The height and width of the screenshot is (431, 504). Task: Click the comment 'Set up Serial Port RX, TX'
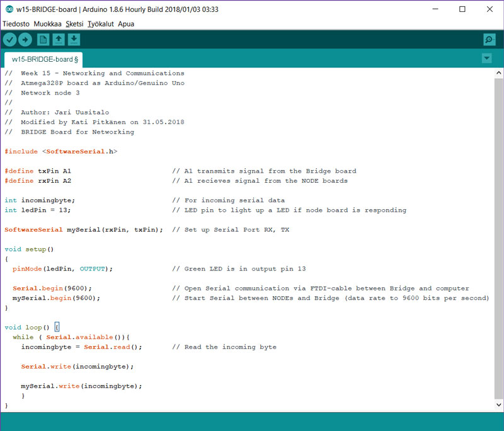(237, 230)
